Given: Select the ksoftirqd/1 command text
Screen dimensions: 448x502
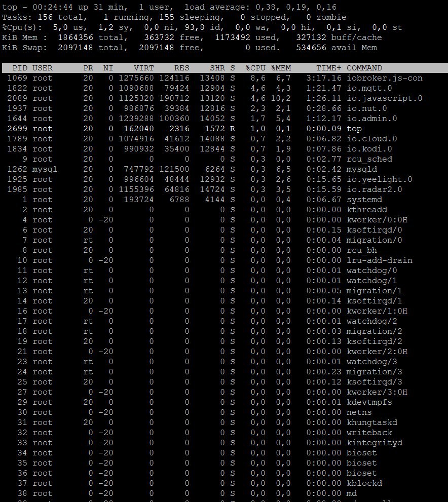Looking at the screenshot, I should point(375,301).
